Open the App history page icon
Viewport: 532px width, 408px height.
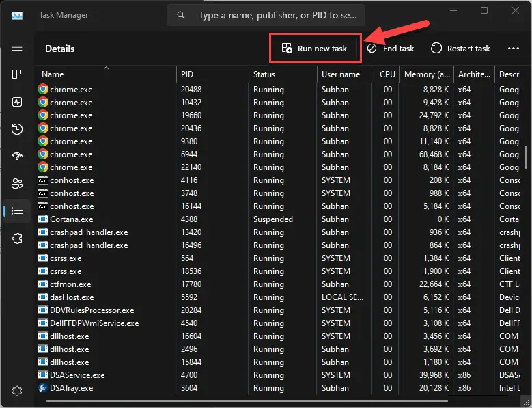pos(17,129)
